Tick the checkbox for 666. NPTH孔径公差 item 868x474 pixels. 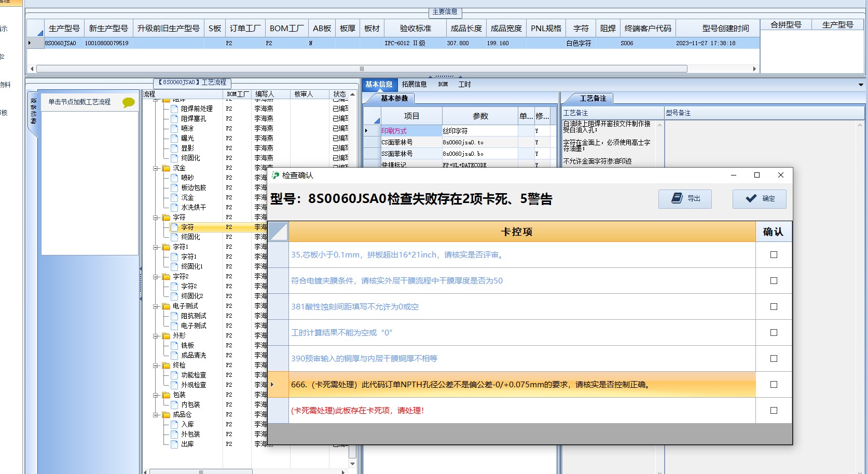coord(774,385)
